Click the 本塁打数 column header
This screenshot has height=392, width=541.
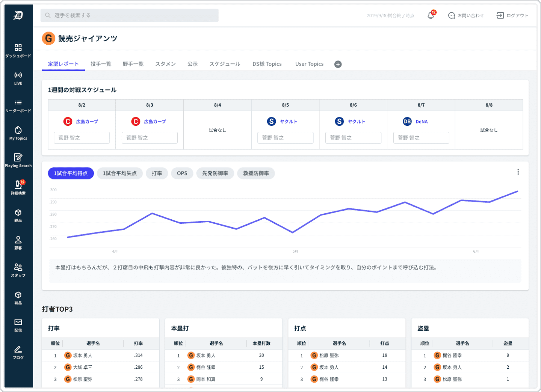click(261, 344)
